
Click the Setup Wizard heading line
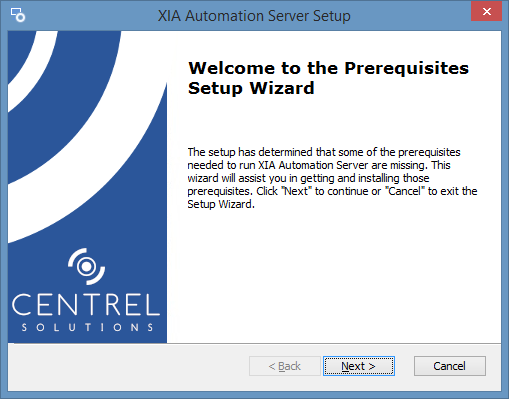pos(251,88)
